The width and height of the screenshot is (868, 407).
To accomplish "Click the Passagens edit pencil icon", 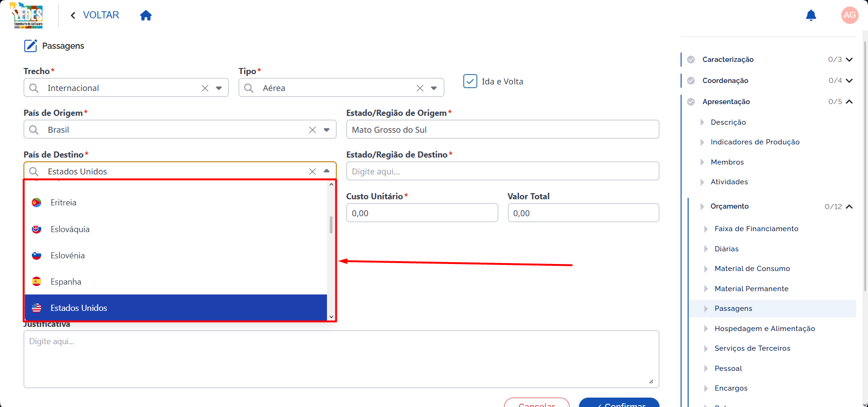I will tap(30, 45).
